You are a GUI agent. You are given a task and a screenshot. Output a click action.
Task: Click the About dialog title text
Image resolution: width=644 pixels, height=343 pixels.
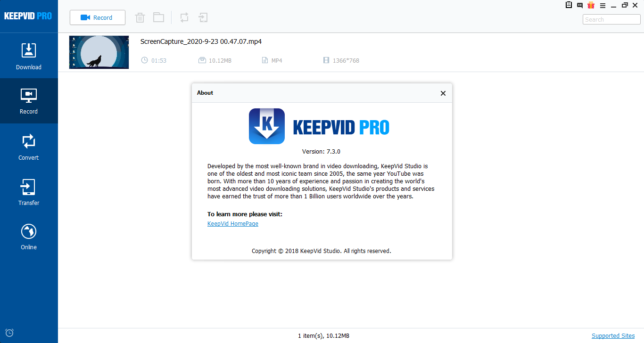pyautogui.click(x=205, y=93)
